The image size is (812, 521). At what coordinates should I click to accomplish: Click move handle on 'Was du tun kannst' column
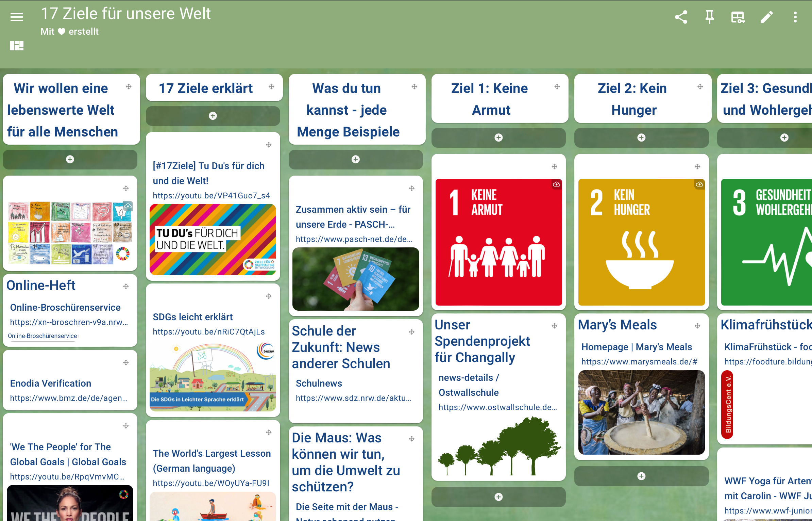click(x=414, y=86)
